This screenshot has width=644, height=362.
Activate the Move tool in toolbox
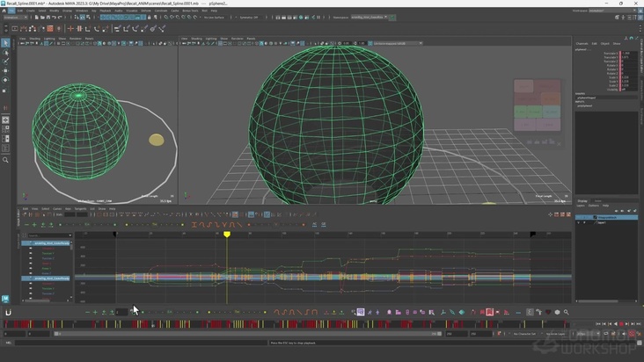[5, 70]
